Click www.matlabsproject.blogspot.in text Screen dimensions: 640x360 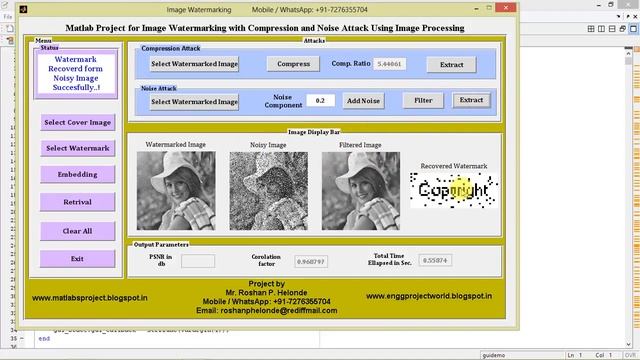click(x=90, y=298)
